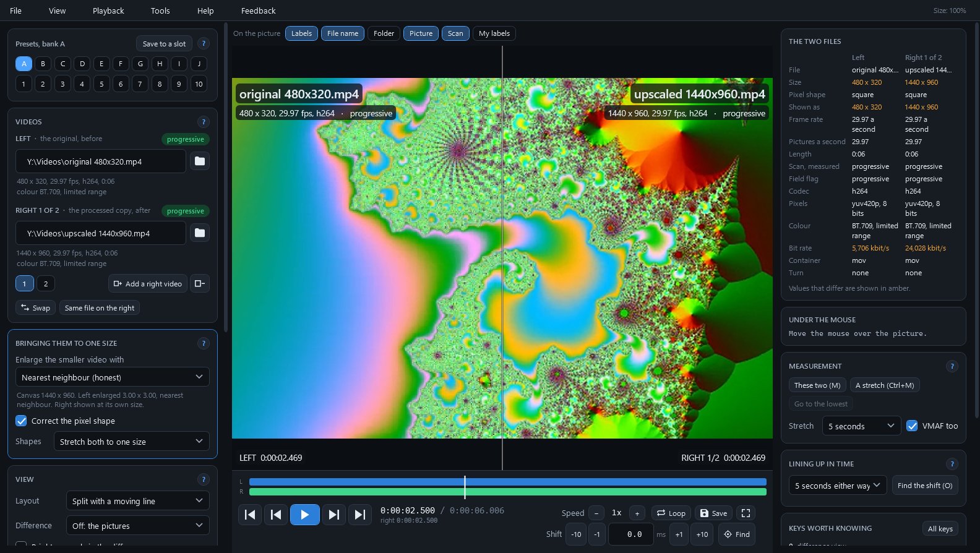This screenshot has height=553, width=980.
Task: Open help for Measurement section
Action: tap(952, 366)
